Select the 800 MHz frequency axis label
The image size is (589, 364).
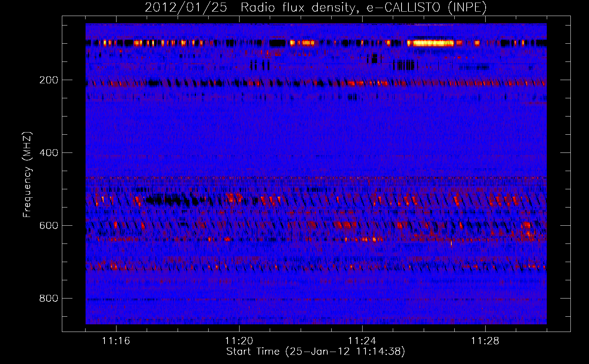coord(49,298)
